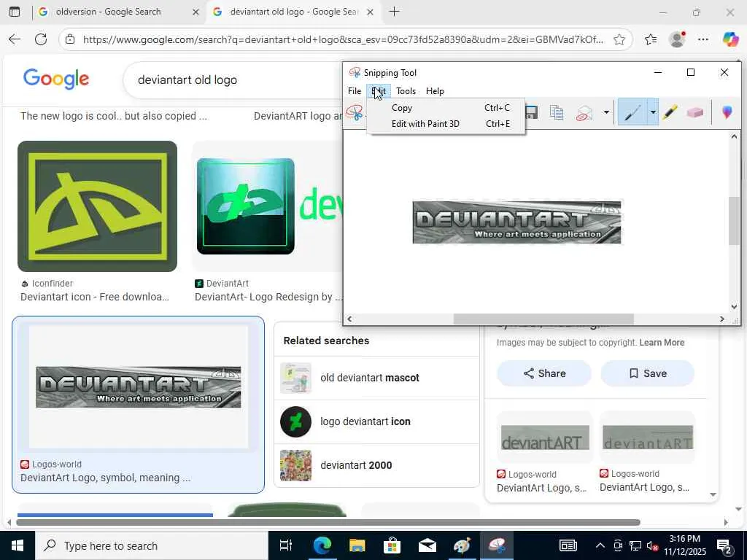Click the Snipping Tool title bar icon
This screenshot has height=560, width=747.
point(355,72)
